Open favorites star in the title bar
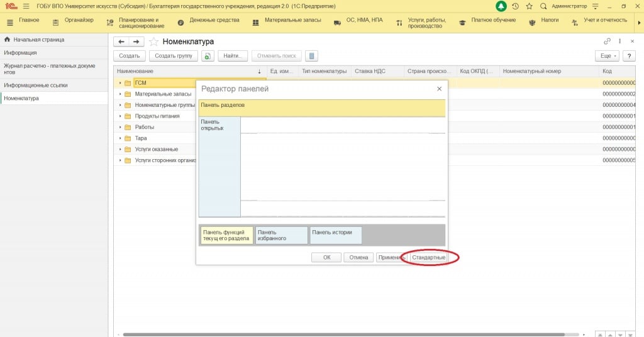 coord(530,6)
